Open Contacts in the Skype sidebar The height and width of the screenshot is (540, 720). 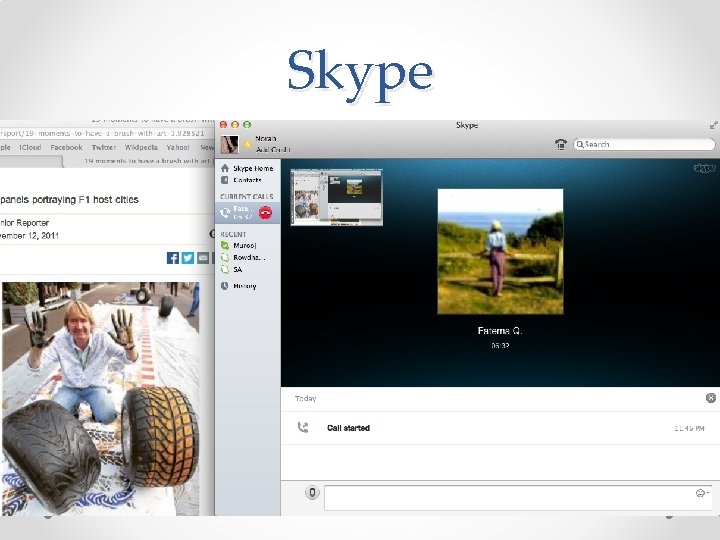pyautogui.click(x=242, y=180)
